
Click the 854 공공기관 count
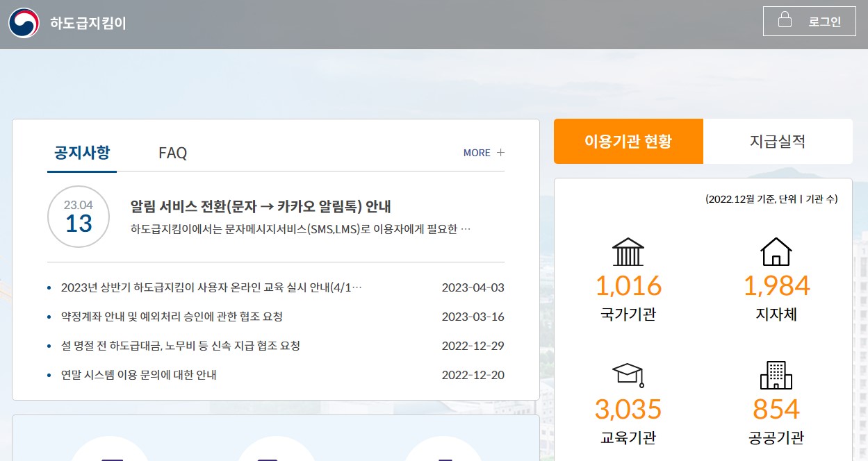coord(776,409)
